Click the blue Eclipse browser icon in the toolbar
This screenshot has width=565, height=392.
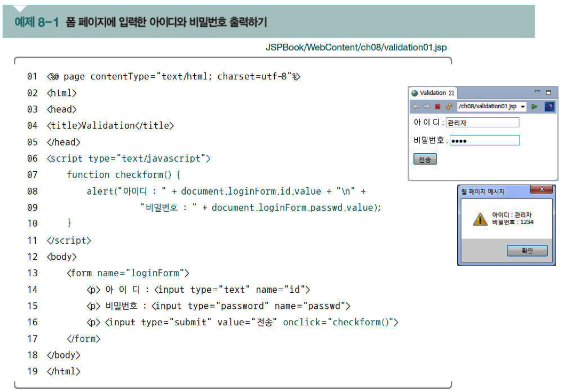tap(549, 106)
